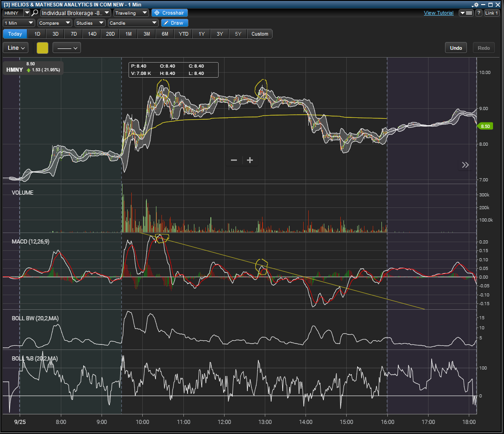This screenshot has height=434, width=504.
Task: Open the 1 Min interval dropdown
Action: coord(19,23)
